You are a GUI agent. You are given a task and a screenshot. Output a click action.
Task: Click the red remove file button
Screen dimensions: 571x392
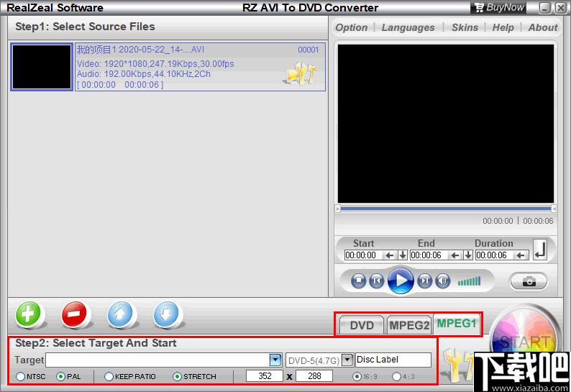(74, 314)
